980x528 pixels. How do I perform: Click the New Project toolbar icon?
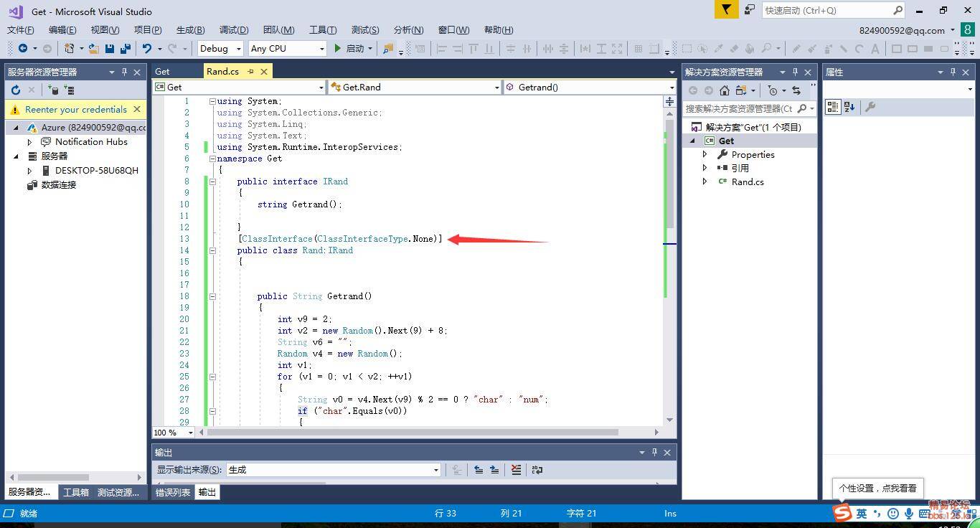[69, 48]
